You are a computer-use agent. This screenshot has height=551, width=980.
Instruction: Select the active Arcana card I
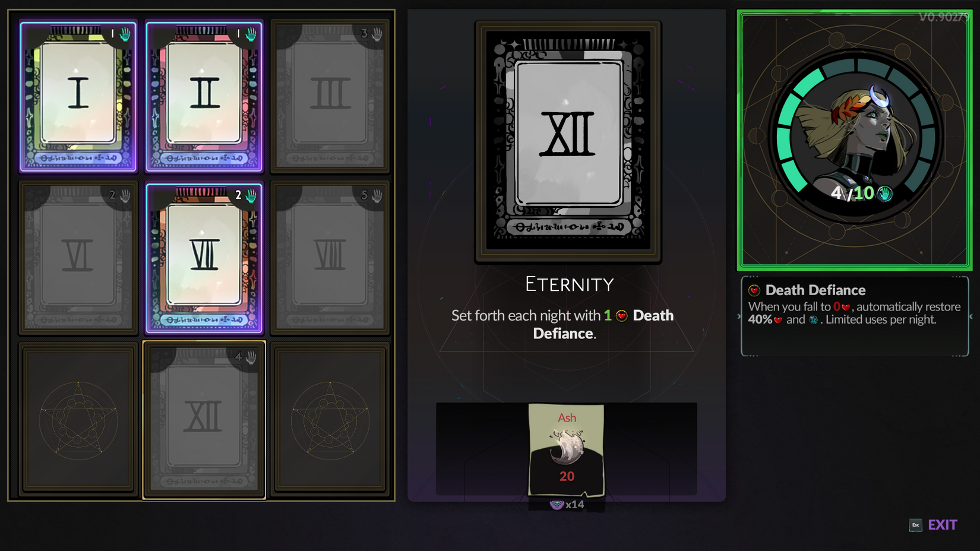pos(78,96)
